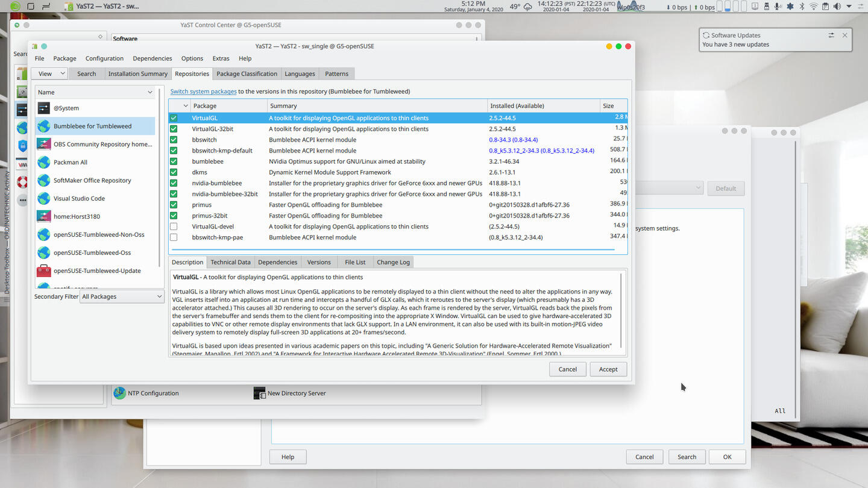This screenshot has width=868, height=488.
Task: Open the Secondary Filter All Packages combo box
Action: click(122, 296)
